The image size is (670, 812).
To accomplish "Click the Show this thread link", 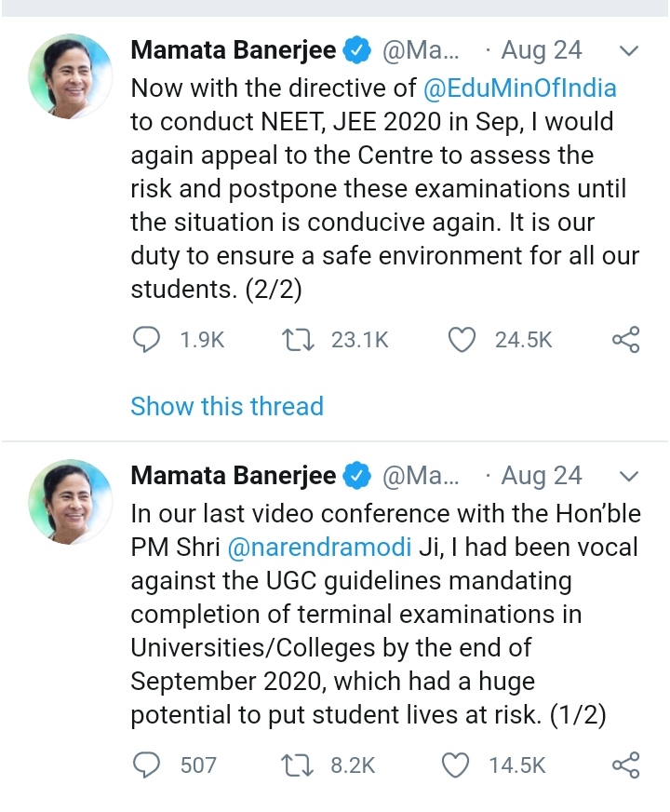I will [227, 406].
